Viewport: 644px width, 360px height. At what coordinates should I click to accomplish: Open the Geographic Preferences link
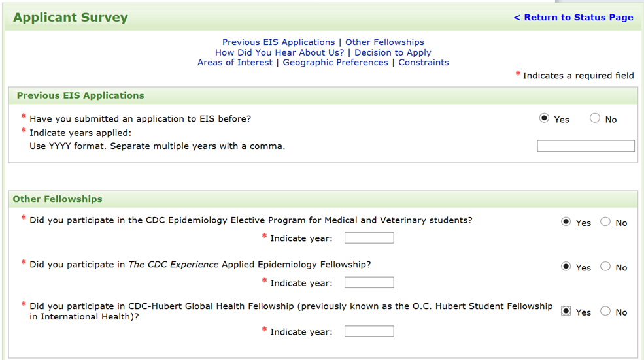[x=335, y=63]
